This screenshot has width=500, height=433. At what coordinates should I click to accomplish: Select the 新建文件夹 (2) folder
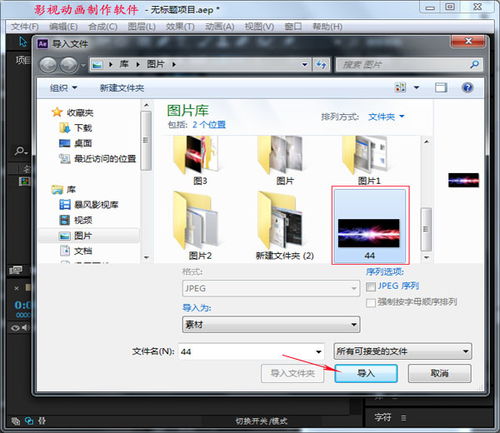(x=285, y=225)
